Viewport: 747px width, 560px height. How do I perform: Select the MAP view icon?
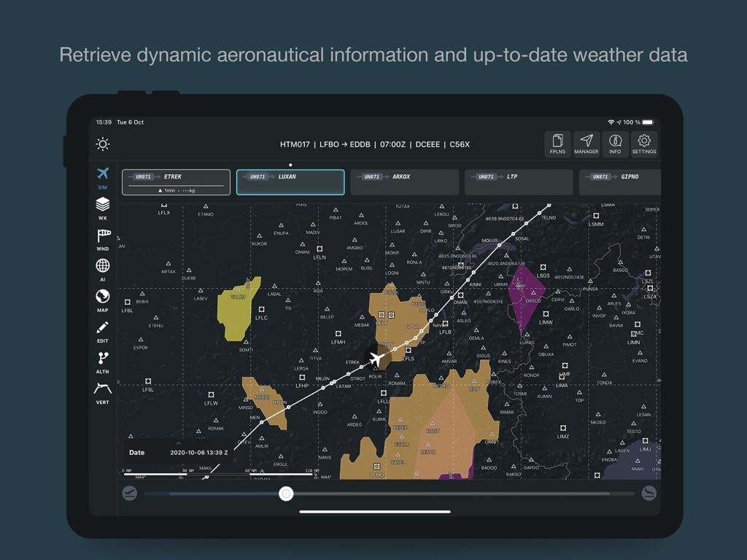(102, 297)
